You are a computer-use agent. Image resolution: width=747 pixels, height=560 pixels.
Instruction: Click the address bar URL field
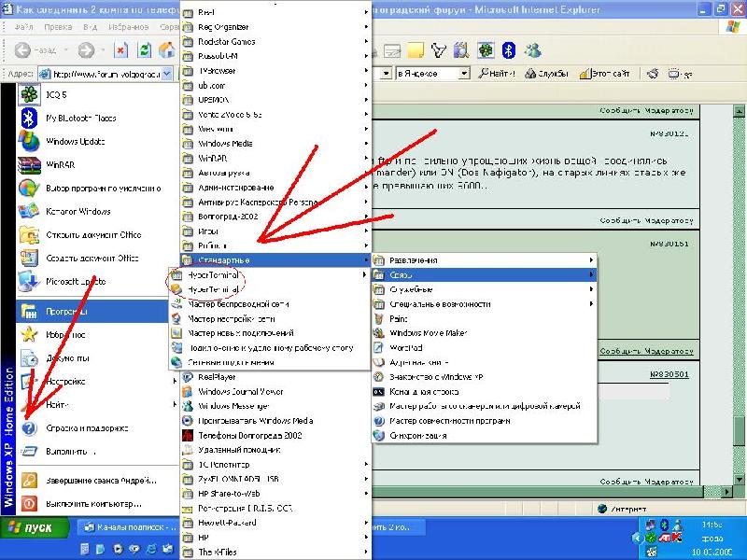coord(106,74)
